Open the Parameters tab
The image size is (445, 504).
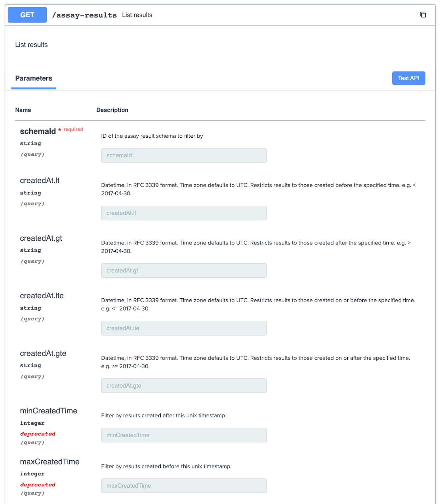[x=34, y=78]
